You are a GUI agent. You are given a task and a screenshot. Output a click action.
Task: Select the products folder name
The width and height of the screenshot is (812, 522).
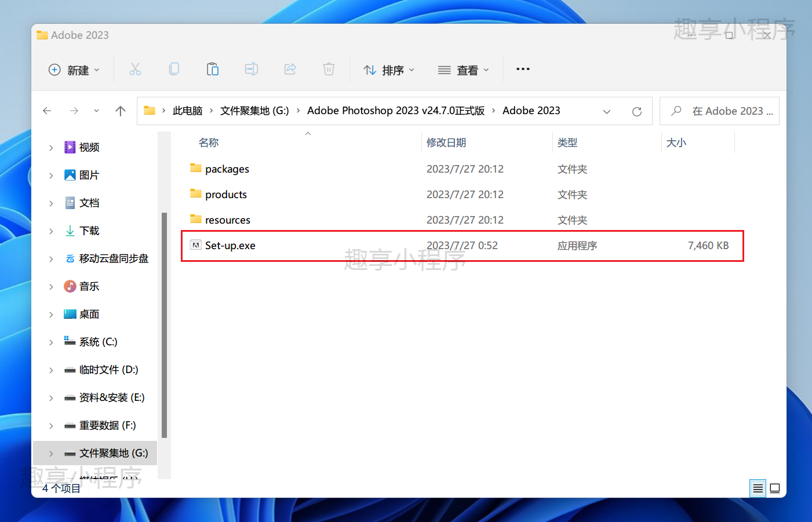(x=226, y=195)
